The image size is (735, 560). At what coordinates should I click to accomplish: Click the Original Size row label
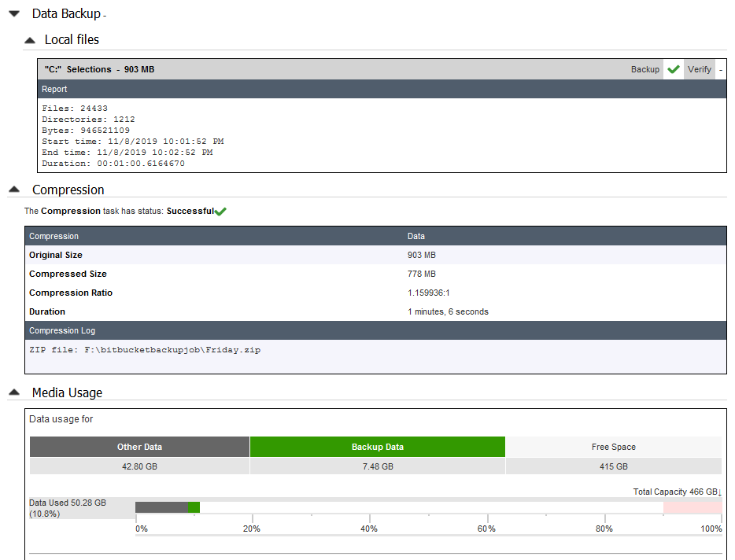[56, 255]
